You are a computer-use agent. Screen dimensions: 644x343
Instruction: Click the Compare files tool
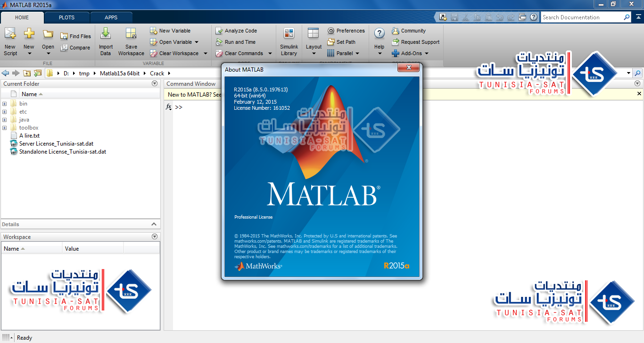(75, 48)
